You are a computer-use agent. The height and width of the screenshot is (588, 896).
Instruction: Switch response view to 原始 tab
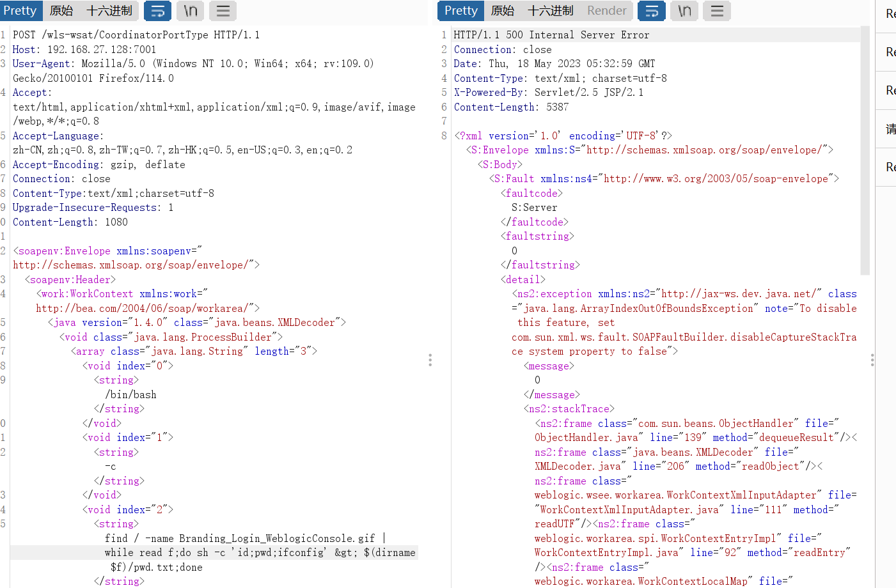click(503, 11)
